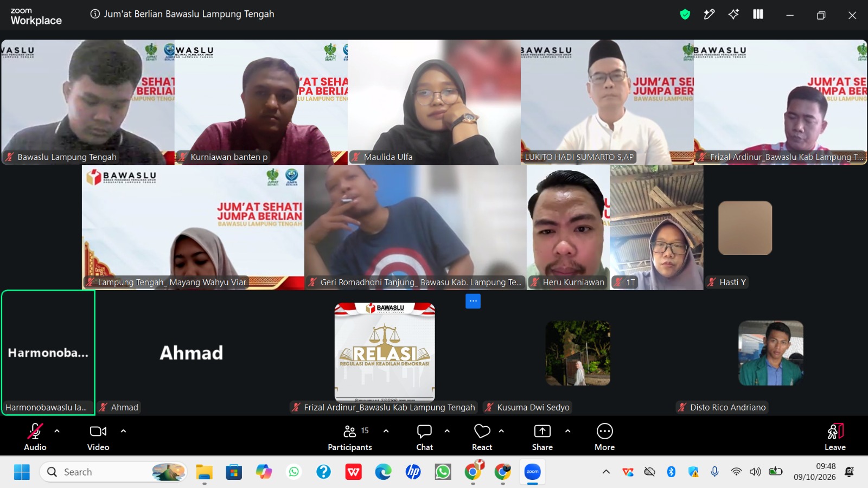Open File Explorer from taskbar
The image size is (868, 488).
204,472
